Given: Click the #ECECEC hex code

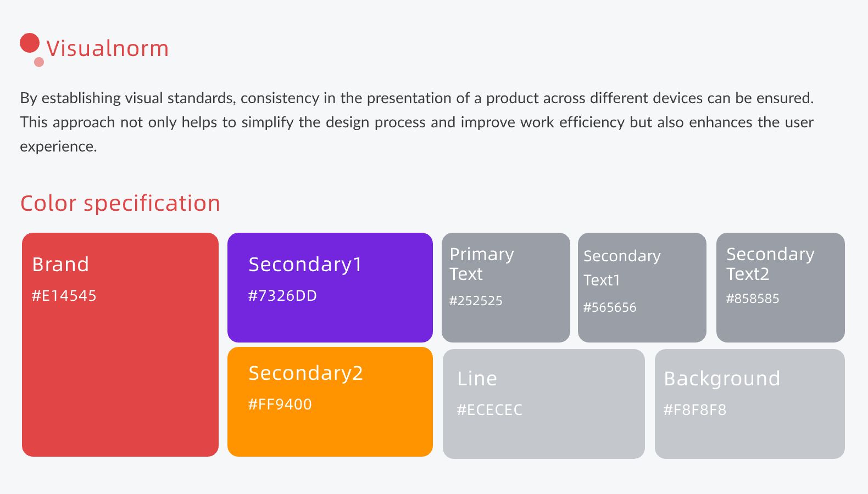Looking at the screenshot, I should 490,410.
